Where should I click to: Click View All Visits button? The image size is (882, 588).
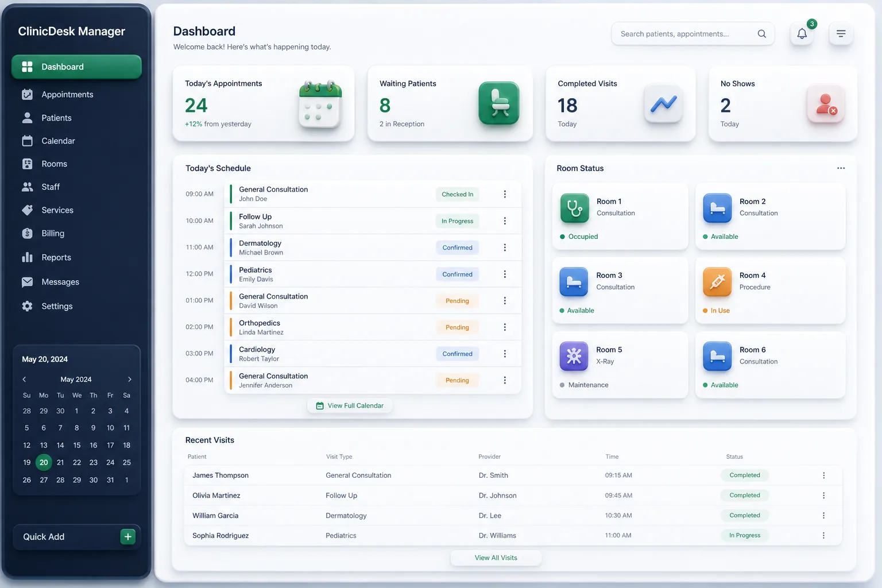coord(496,558)
